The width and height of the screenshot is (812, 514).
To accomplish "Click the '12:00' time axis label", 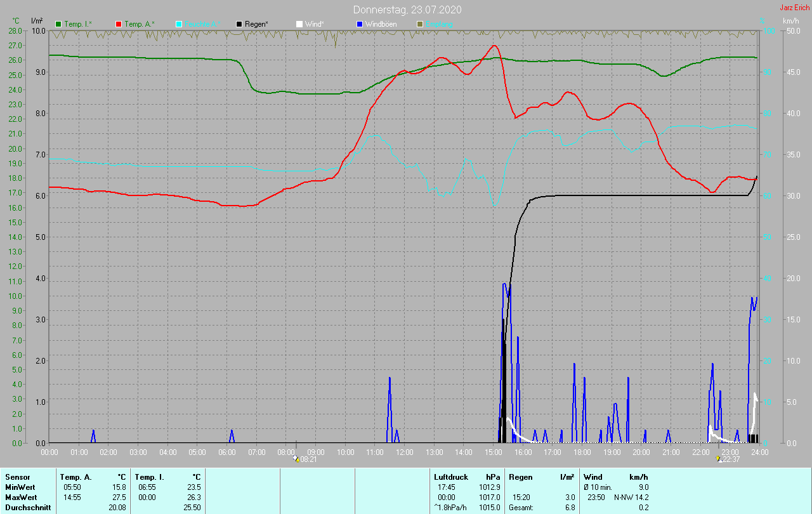I will click(405, 452).
